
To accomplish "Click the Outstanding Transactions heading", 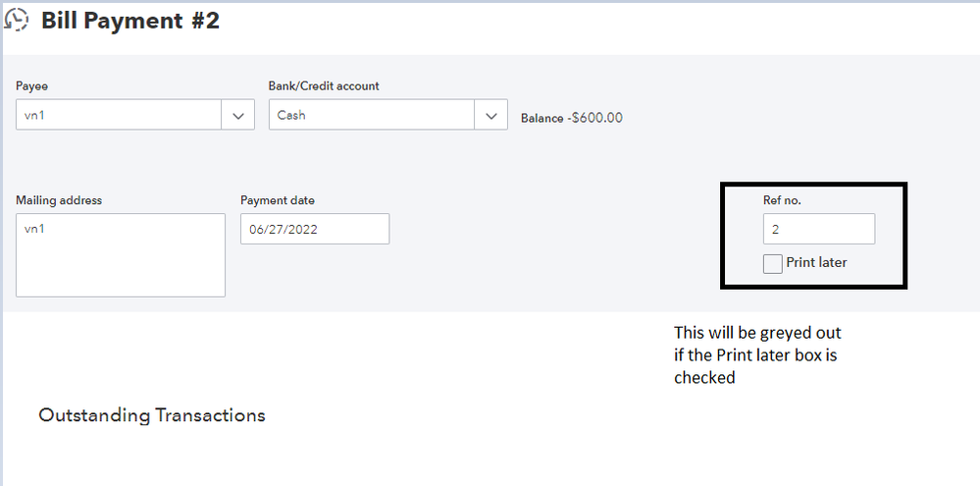I will [152, 415].
